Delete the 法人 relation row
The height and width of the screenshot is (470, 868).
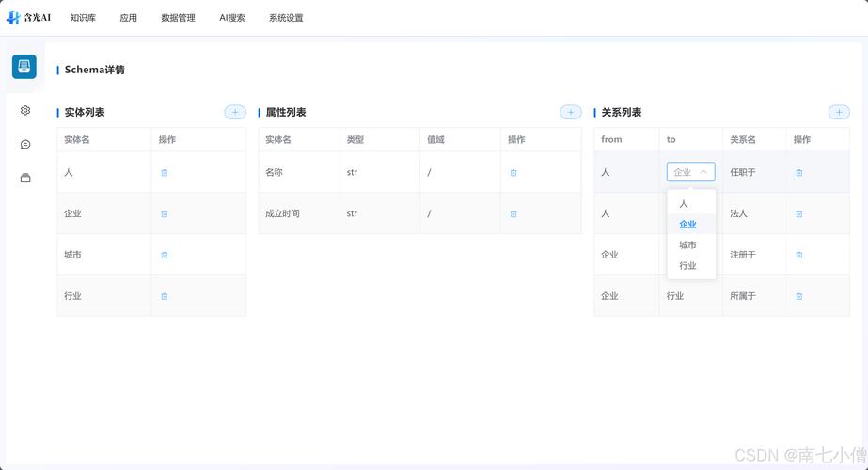799,213
